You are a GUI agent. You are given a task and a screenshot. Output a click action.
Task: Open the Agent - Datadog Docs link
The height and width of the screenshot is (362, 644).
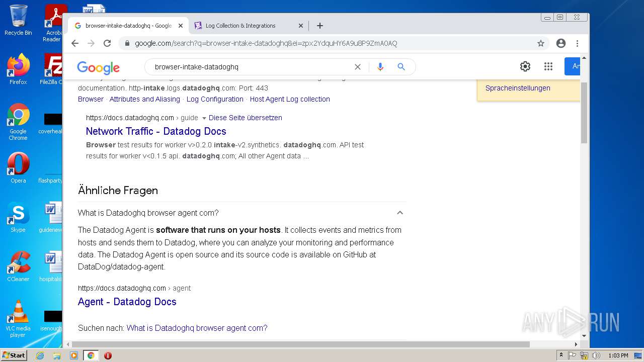(x=127, y=302)
